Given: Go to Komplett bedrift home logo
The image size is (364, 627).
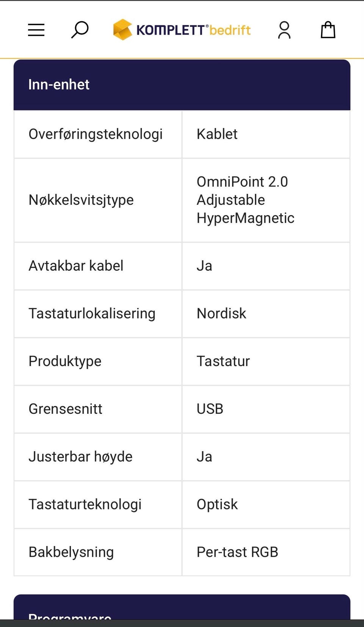Looking at the screenshot, I should click(x=182, y=30).
